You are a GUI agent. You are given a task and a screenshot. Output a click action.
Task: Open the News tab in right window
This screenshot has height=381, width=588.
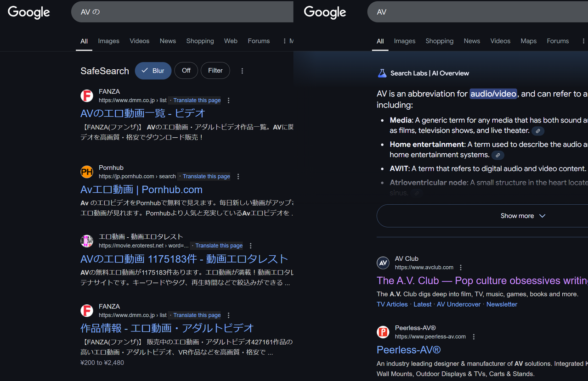pyautogui.click(x=472, y=41)
